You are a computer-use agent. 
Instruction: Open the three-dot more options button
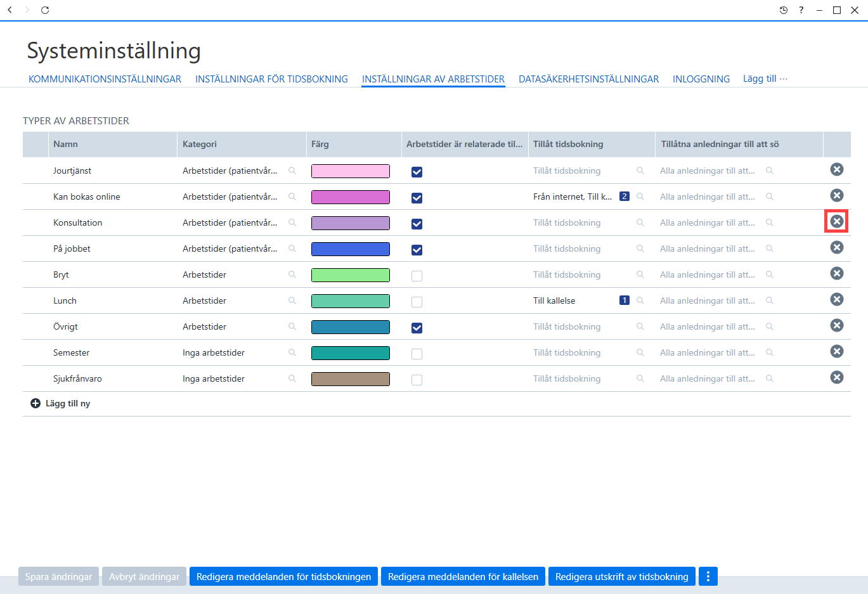pos(708,576)
